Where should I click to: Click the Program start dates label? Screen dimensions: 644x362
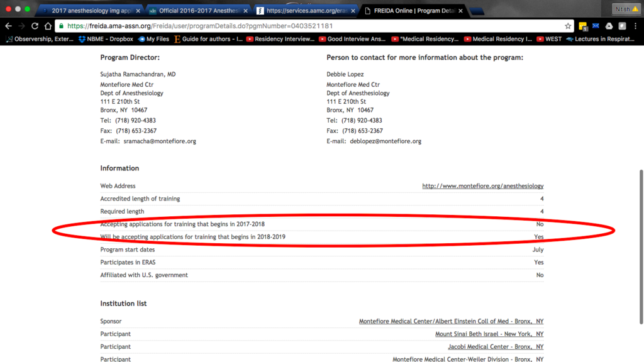[127, 250]
